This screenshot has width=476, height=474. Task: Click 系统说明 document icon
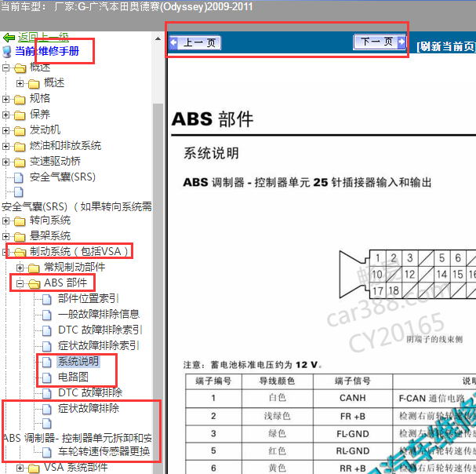click(x=47, y=362)
